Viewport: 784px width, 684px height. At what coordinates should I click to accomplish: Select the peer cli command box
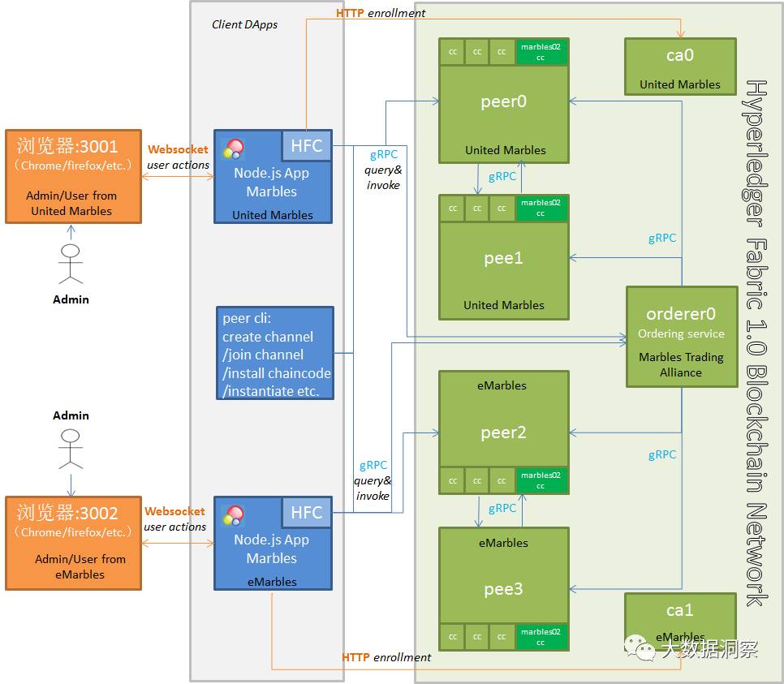coord(275,353)
